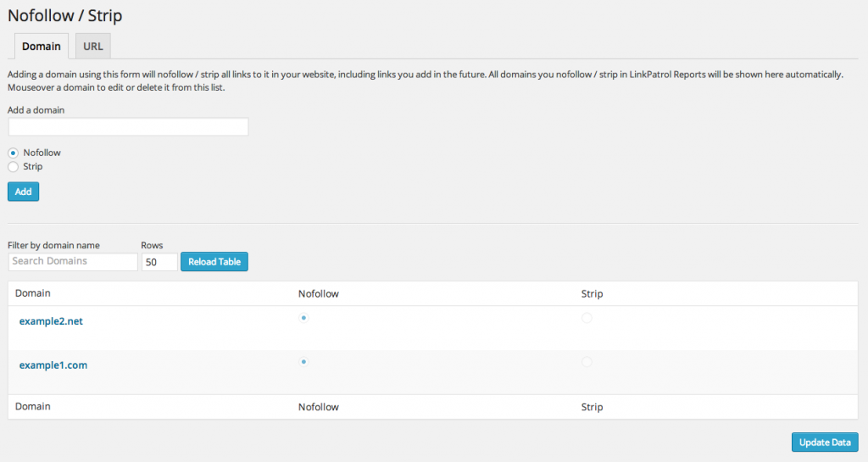The width and height of the screenshot is (868, 462).
Task: Set example1.com to Nofollow
Action: tap(303, 362)
